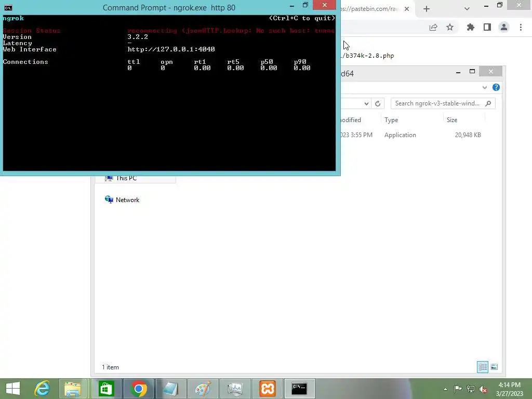
Task: Select the 20,948 KB size cell
Action: (468, 135)
